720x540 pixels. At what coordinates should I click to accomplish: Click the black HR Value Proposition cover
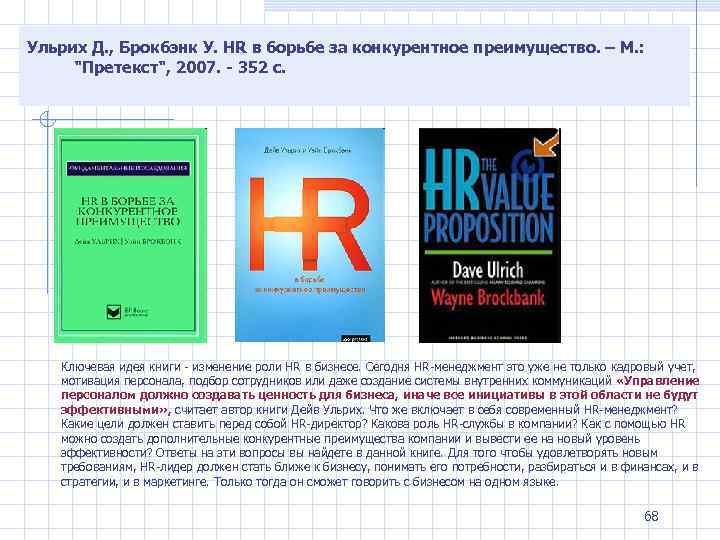click(490, 235)
